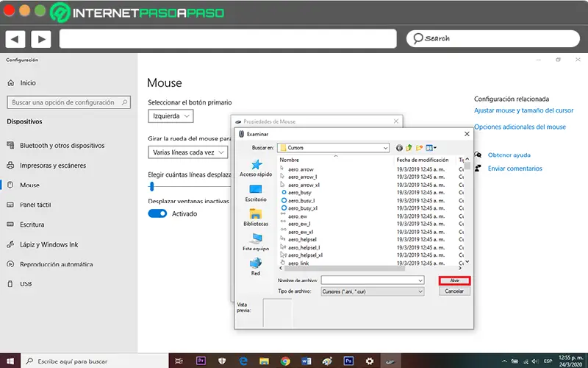Open the Tipo de archivo dropdown
The image size is (588, 368).
420,291
